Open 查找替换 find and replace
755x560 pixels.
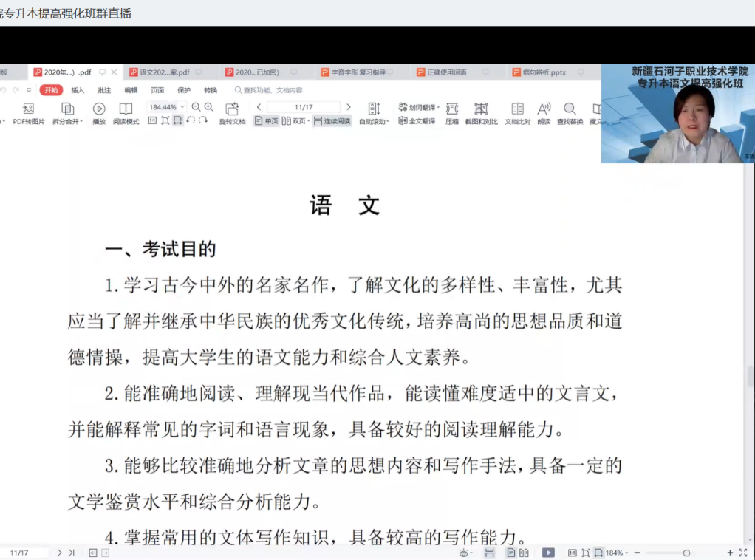(x=570, y=109)
